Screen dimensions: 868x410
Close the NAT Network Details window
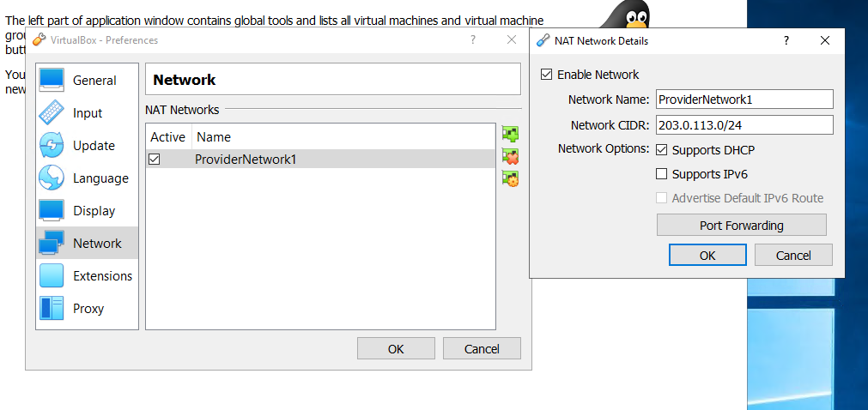825,40
